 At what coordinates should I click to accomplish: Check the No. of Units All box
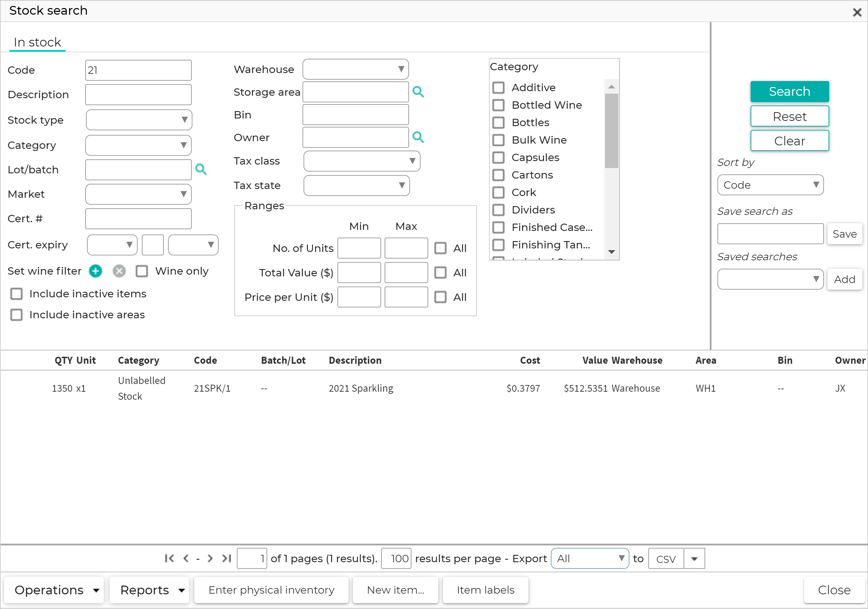coord(440,248)
